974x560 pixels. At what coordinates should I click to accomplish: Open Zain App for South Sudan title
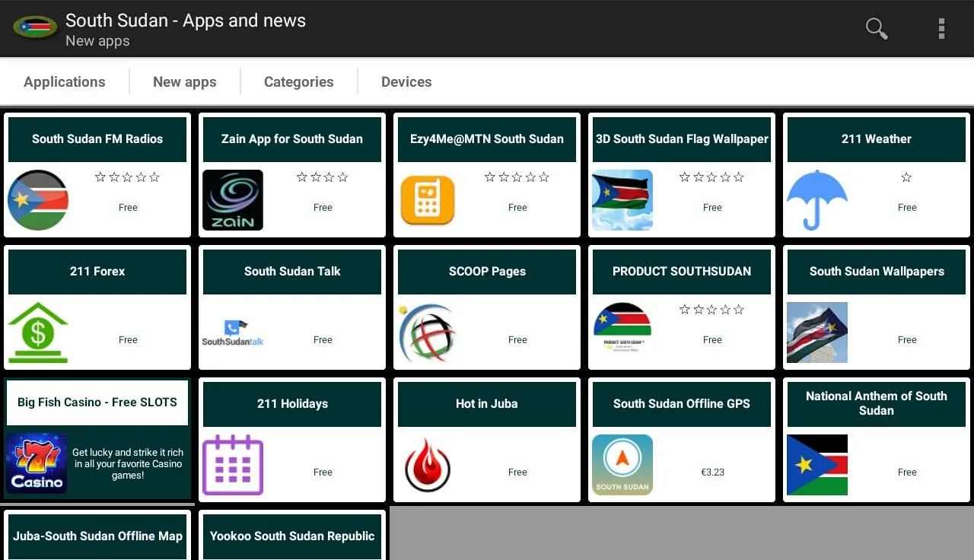pos(292,139)
